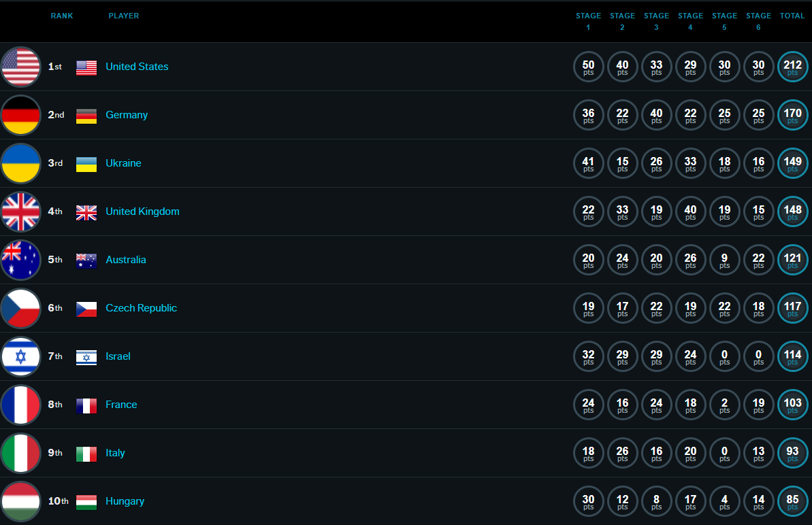Click small rectangular Ukraine flag
Screen dimensions: 812x525
(86, 165)
